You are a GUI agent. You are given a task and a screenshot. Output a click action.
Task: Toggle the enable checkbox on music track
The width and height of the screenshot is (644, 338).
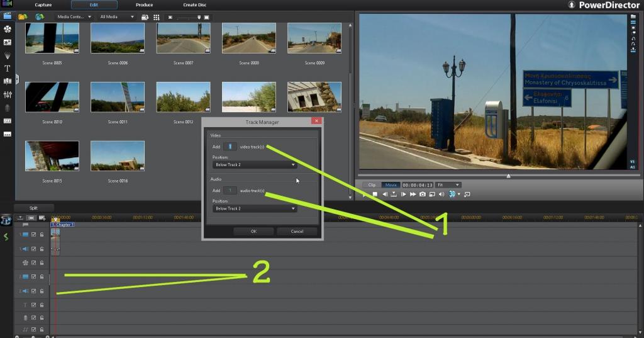34,329
